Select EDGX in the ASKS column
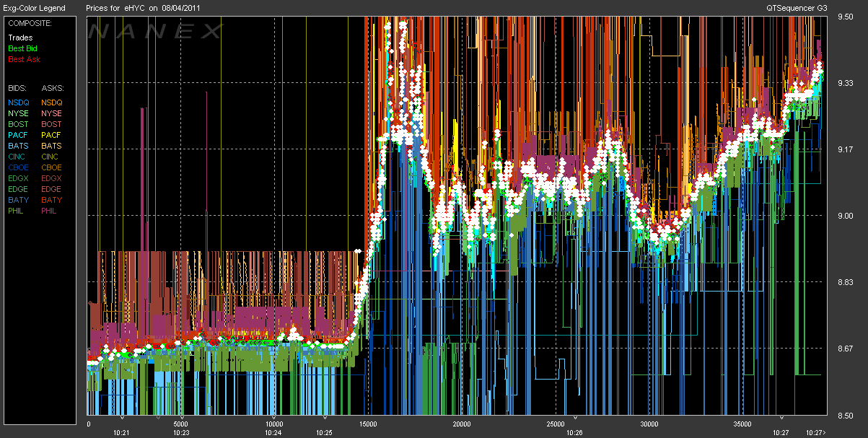This screenshot has width=868, height=438. 52,178
